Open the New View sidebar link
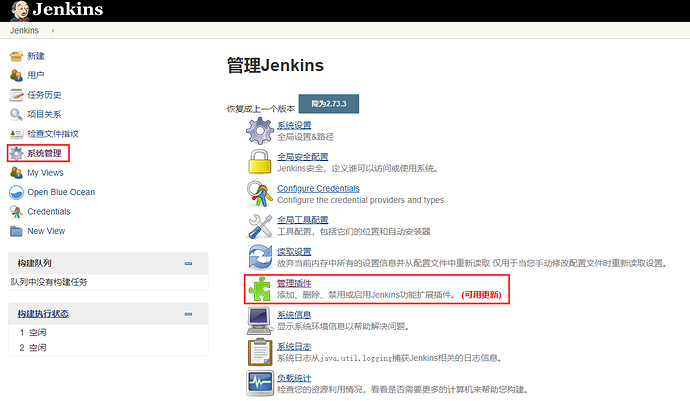The height and width of the screenshot is (401, 690). (46, 231)
